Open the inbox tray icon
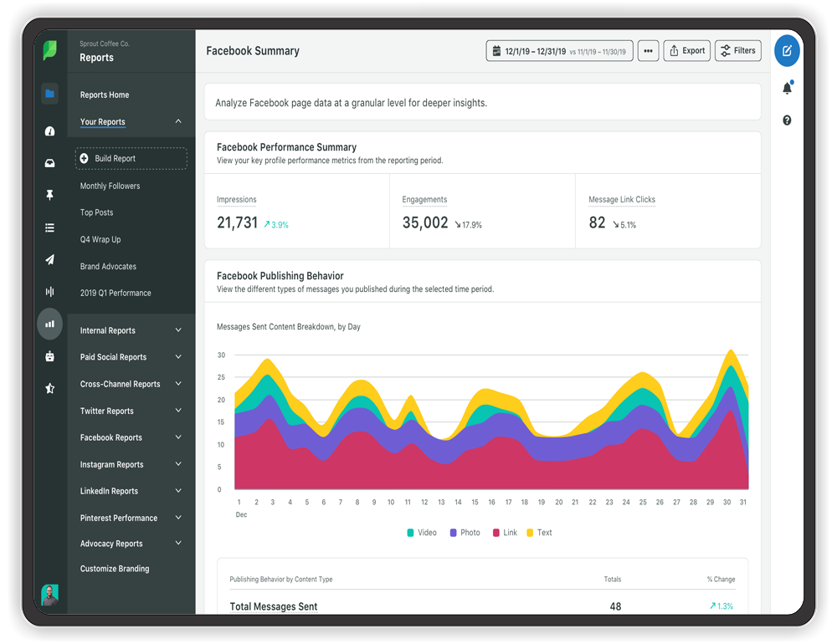The width and height of the screenshot is (837, 644). click(x=50, y=163)
